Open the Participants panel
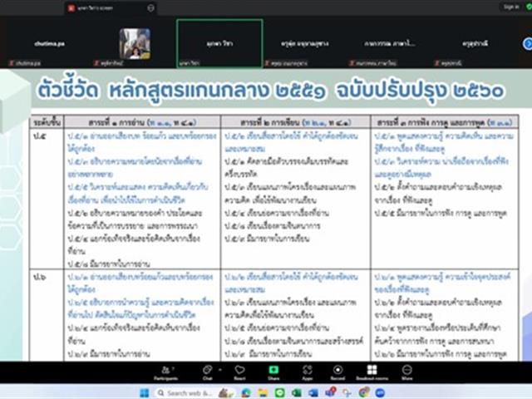 [165, 372]
